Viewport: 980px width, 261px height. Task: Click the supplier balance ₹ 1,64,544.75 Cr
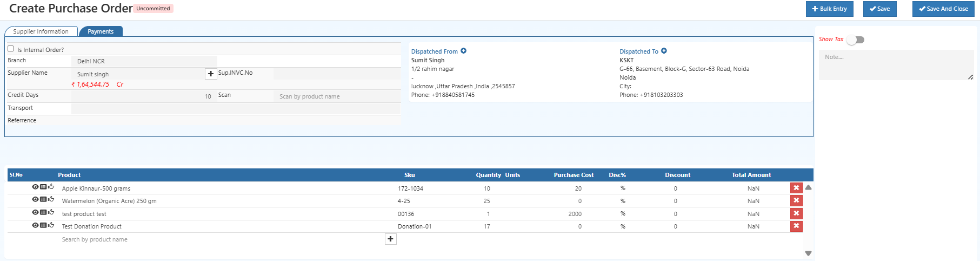click(x=97, y=84)
